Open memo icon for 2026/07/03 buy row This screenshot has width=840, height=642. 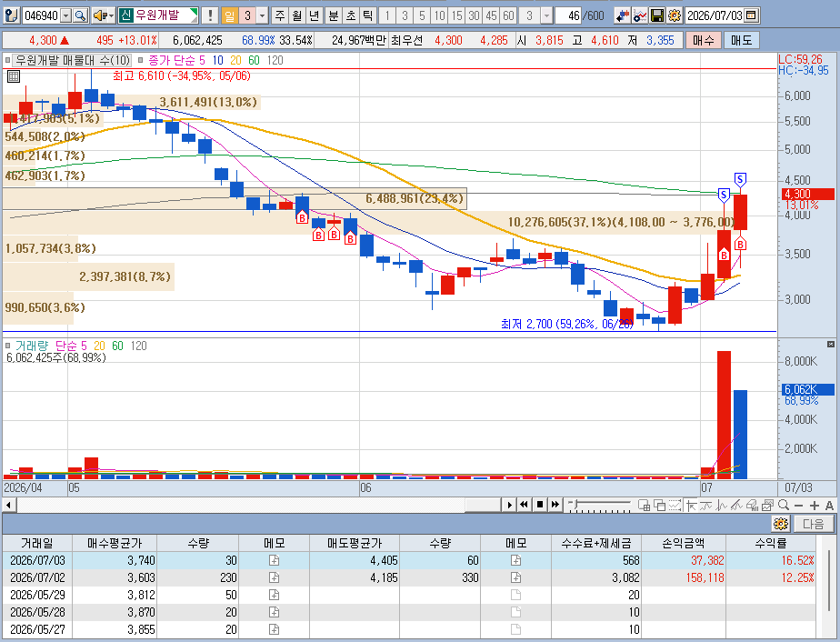[x=274, y=560]
